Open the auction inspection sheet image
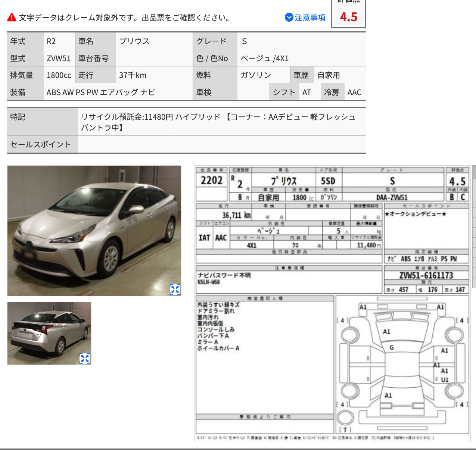The height and width of the screenshot is (450, 476). click(332, 304)
